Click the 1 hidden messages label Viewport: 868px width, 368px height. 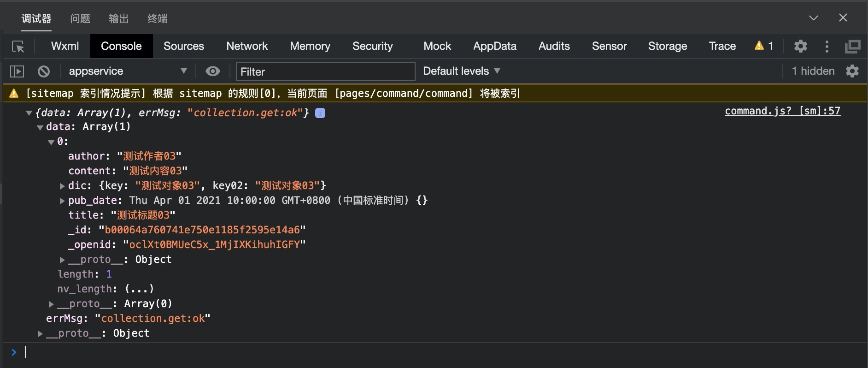pos(813,71)
